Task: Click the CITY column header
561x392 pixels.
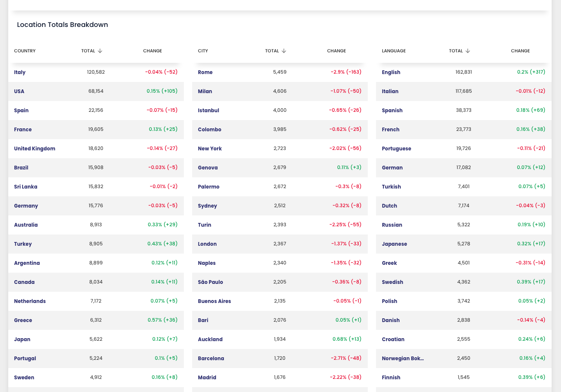Action: point(203,51)
